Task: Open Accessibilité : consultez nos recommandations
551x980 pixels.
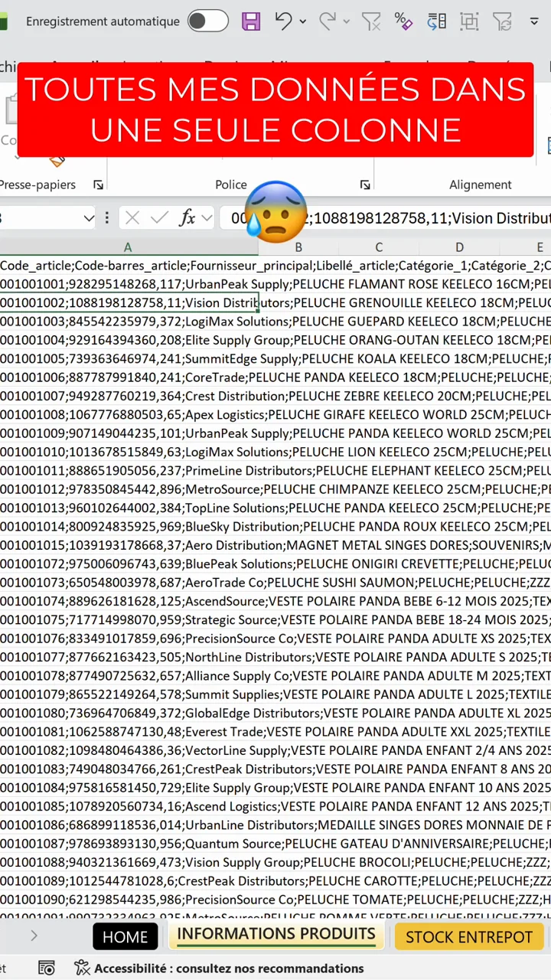Action: 229,969
